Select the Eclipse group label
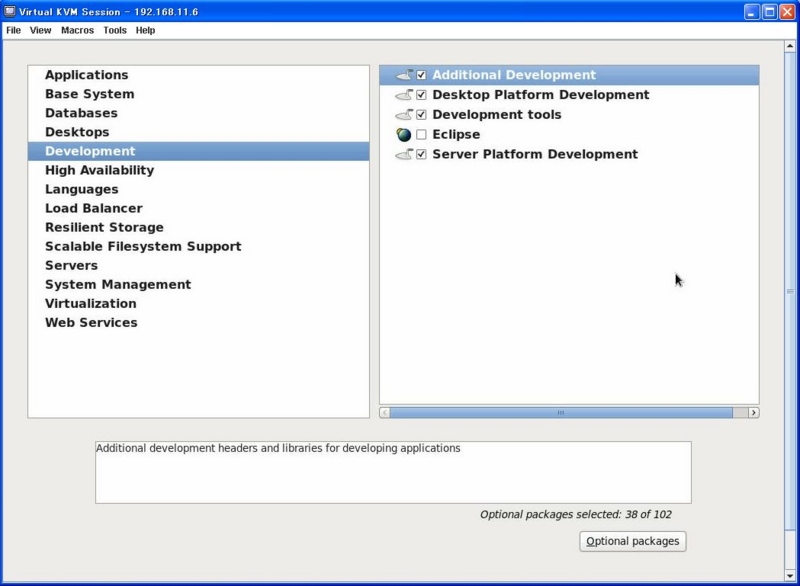Screen dimensions: 800x586 click(x=456, y=135)
